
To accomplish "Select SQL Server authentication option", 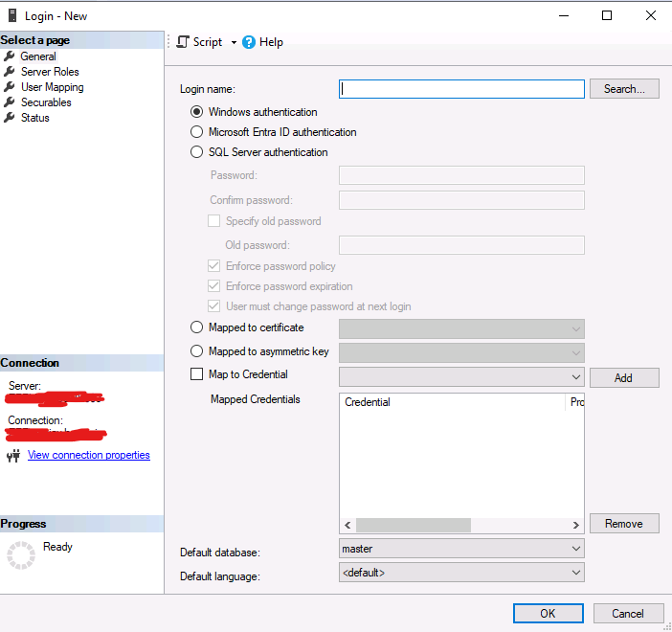I will [x=197, y=152].
